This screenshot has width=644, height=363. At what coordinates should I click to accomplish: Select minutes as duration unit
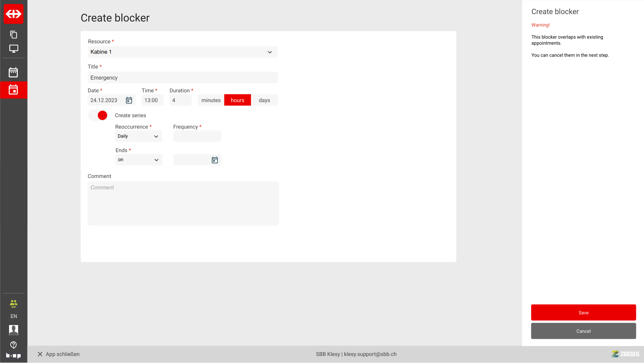click(x=211, y=100)
